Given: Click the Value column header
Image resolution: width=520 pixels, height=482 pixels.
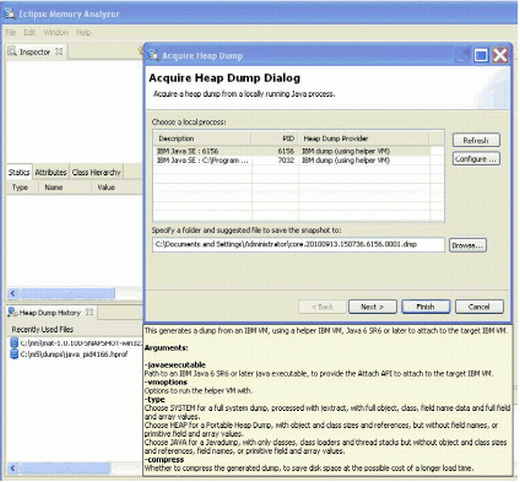Looking at the screenshot, I should pos(106,187).
